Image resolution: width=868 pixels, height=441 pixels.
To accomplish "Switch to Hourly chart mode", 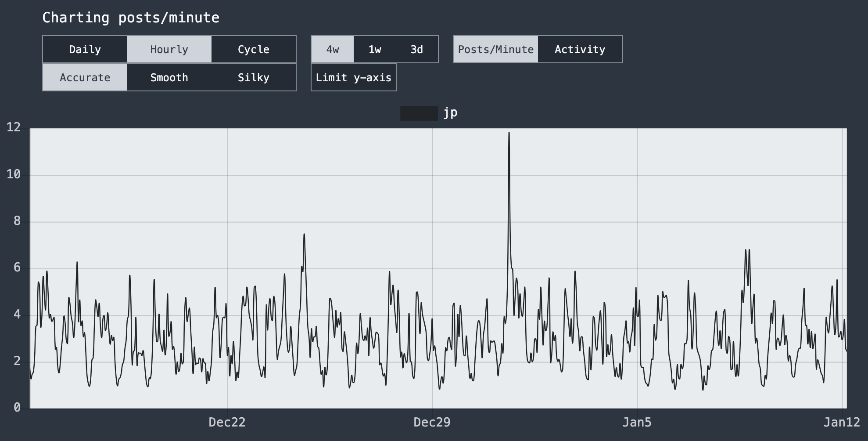I will point(169,50).
